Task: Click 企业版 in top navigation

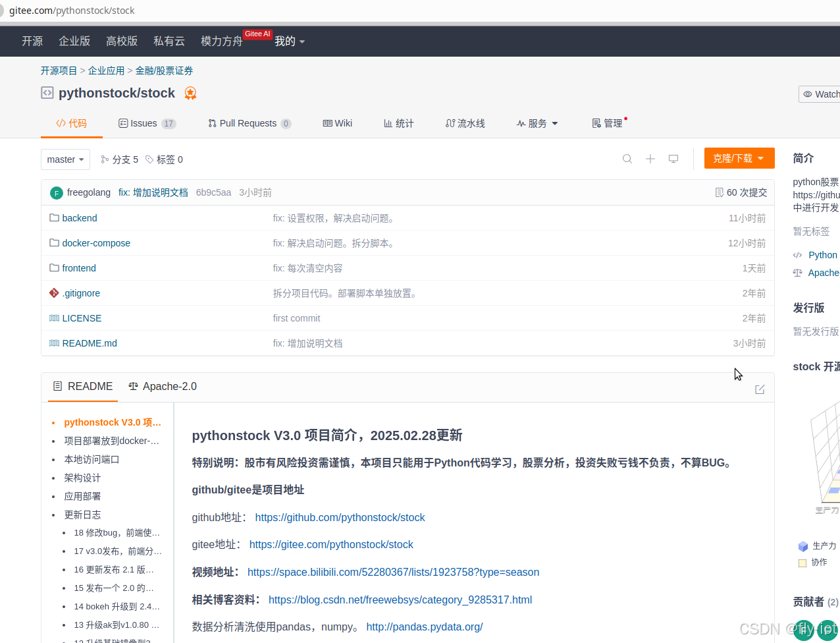Action: point(74,41)
